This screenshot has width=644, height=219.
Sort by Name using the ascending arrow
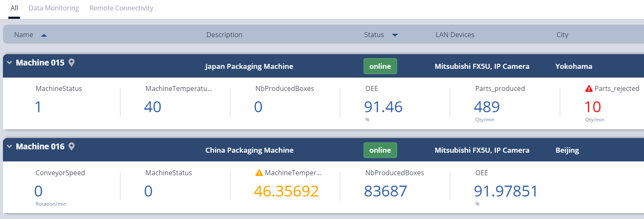[44, 35]
